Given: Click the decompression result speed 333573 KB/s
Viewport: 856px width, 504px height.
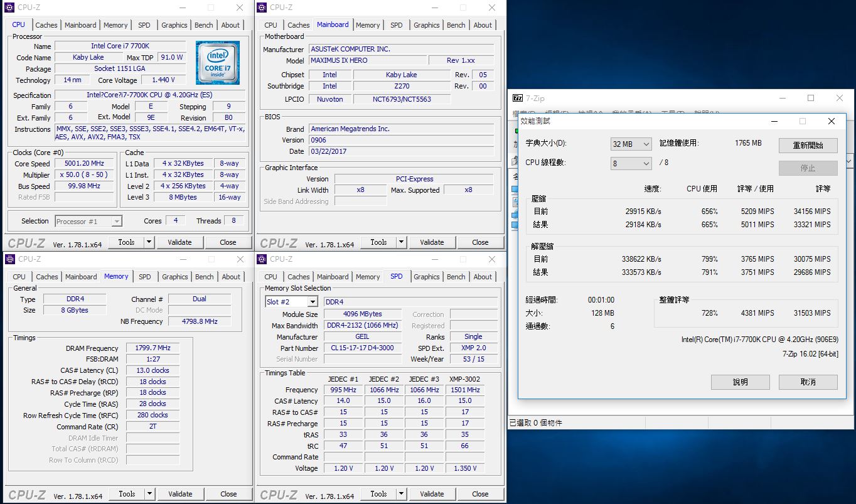Looking at the screenshot, I should (641, 272).
